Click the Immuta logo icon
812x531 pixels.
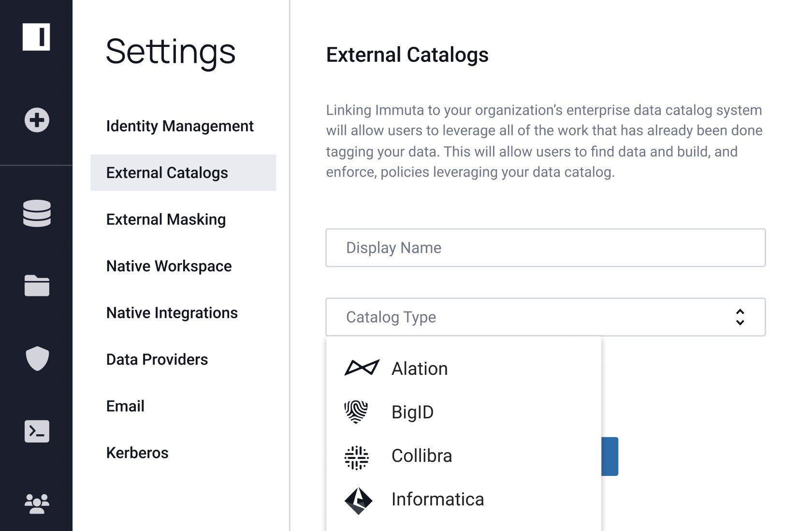(36, 36)
